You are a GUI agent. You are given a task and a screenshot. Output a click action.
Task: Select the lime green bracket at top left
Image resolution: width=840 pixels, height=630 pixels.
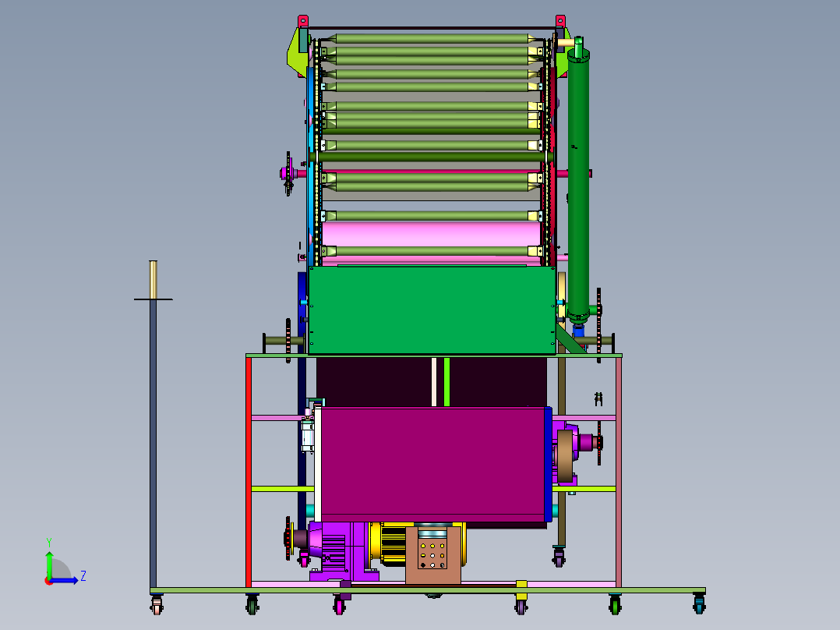(297, 53)
